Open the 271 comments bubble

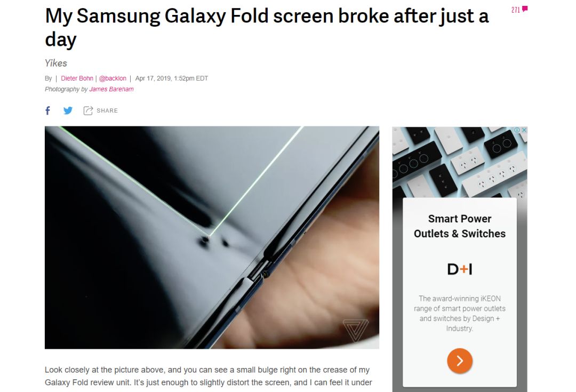tap(519, 10)
